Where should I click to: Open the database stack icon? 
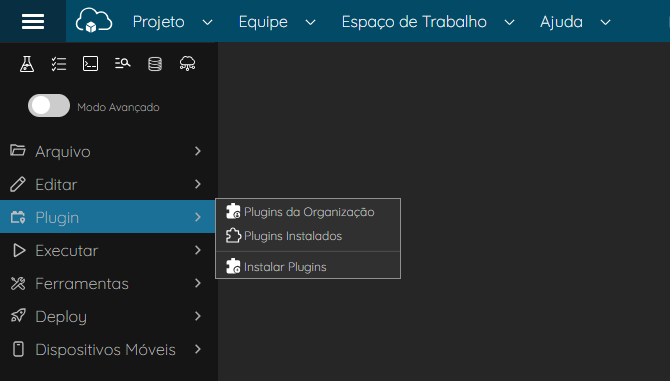click(155, 64)
